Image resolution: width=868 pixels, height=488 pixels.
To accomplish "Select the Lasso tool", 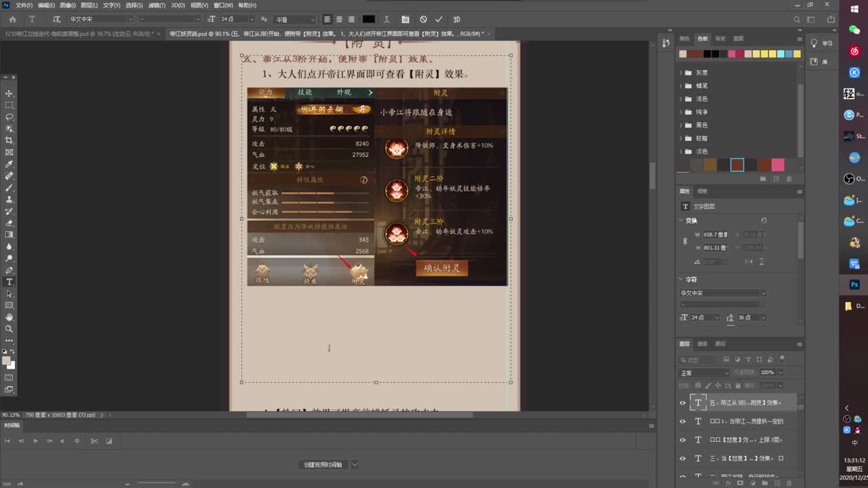I will (x=9, y=117).
